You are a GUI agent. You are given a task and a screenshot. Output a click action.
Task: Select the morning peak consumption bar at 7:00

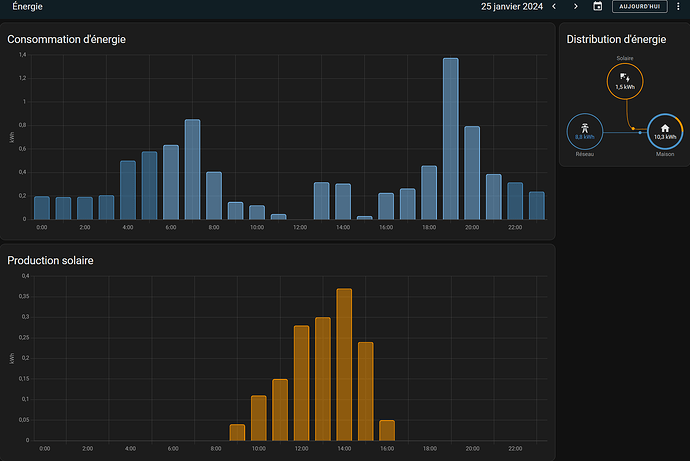[x=192, y=169]
